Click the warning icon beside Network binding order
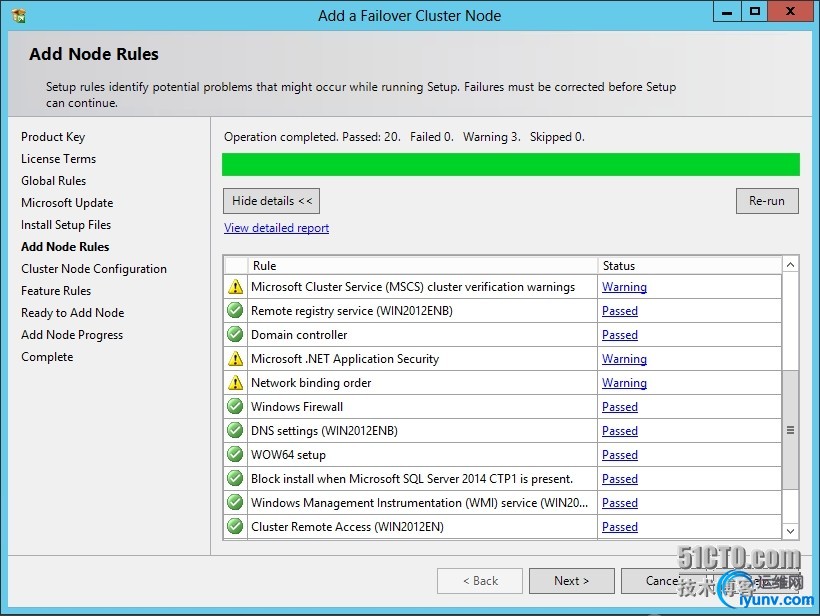Screen dimensions: 820x616 coord(235,382)
